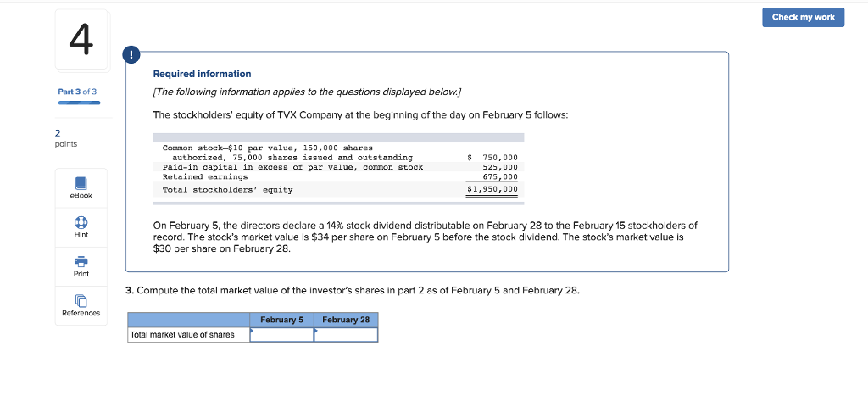
Task: Click the TVX Company stockholders' equity sentence
Action: (360, 115)
